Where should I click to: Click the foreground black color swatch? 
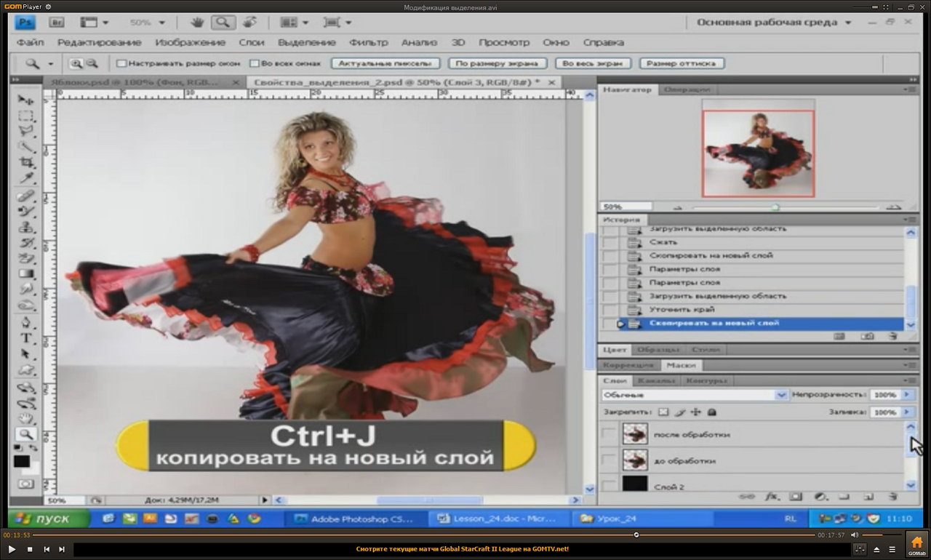tap(22, 461)
